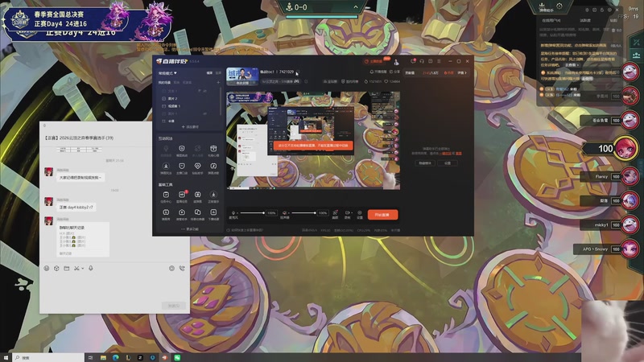Open the second live tool in bottom row
Screen dimensions: 644x362
coord(182,214)
